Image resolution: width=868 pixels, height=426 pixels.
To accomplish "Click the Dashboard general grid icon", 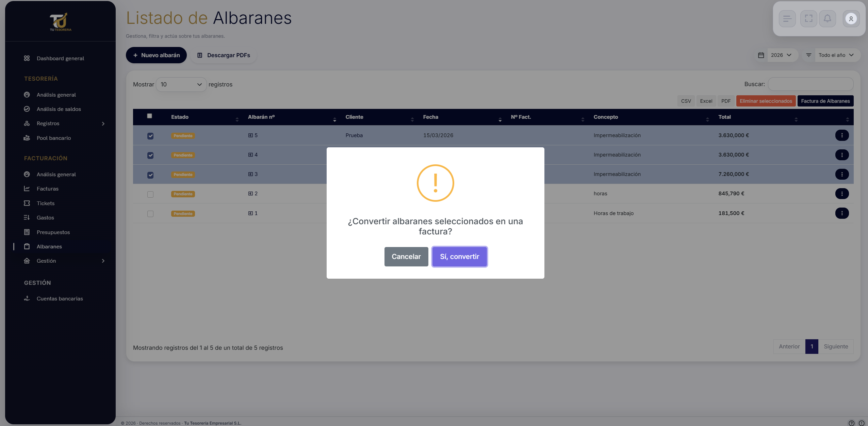I will pos(27,58).
